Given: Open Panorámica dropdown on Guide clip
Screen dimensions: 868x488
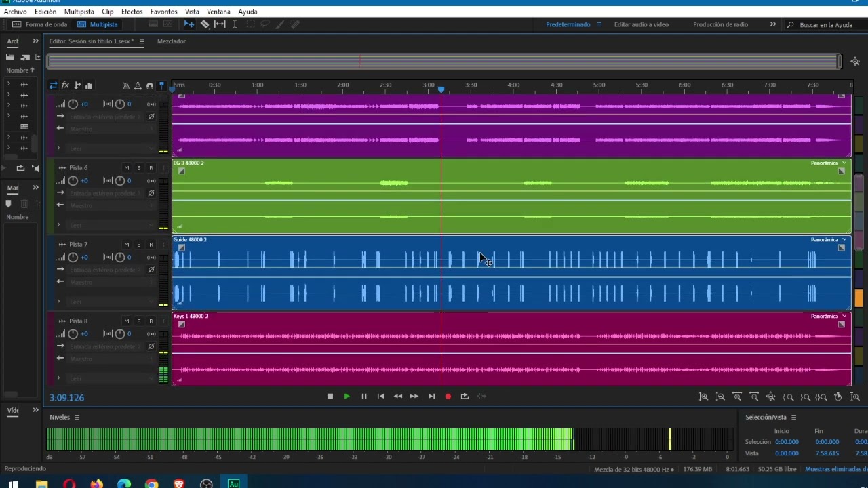Looking at the screenshot, I should 829,240.
